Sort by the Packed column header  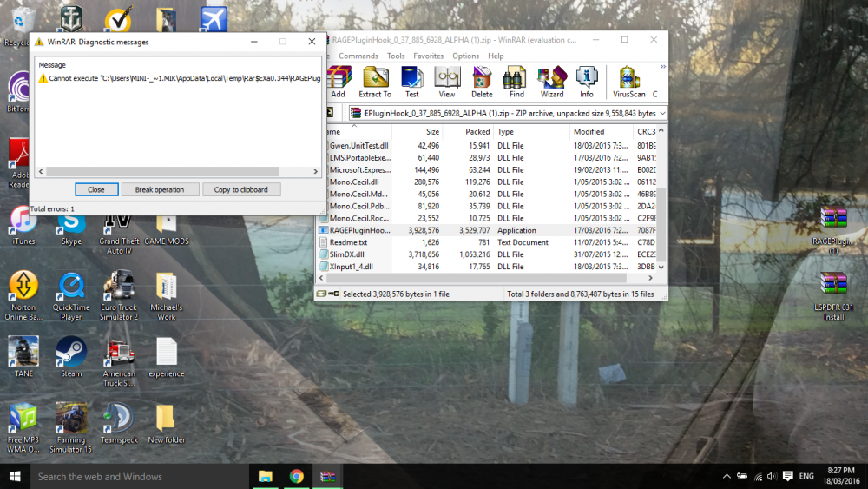(x=468, y=132)
